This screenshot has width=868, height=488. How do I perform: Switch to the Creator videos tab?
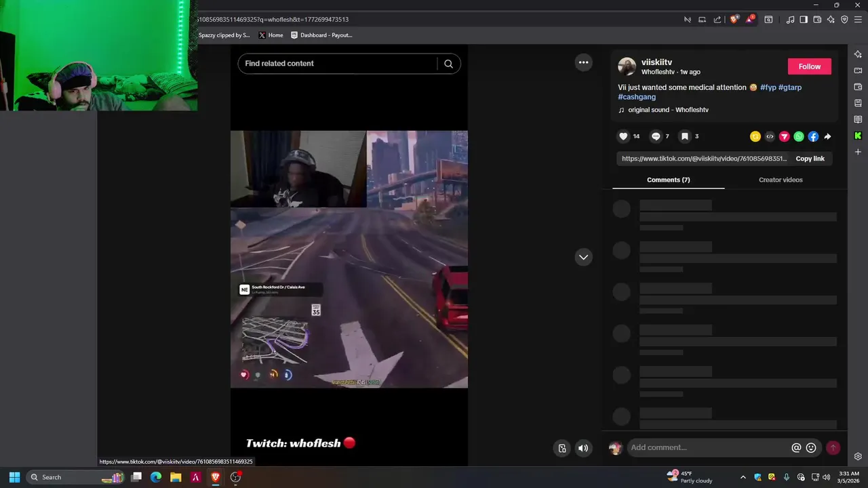click(781, 180)
